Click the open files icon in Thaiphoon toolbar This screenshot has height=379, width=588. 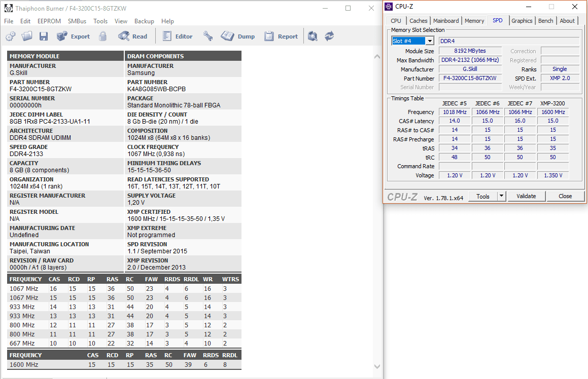pyautogui.click(x=27, y=36)
